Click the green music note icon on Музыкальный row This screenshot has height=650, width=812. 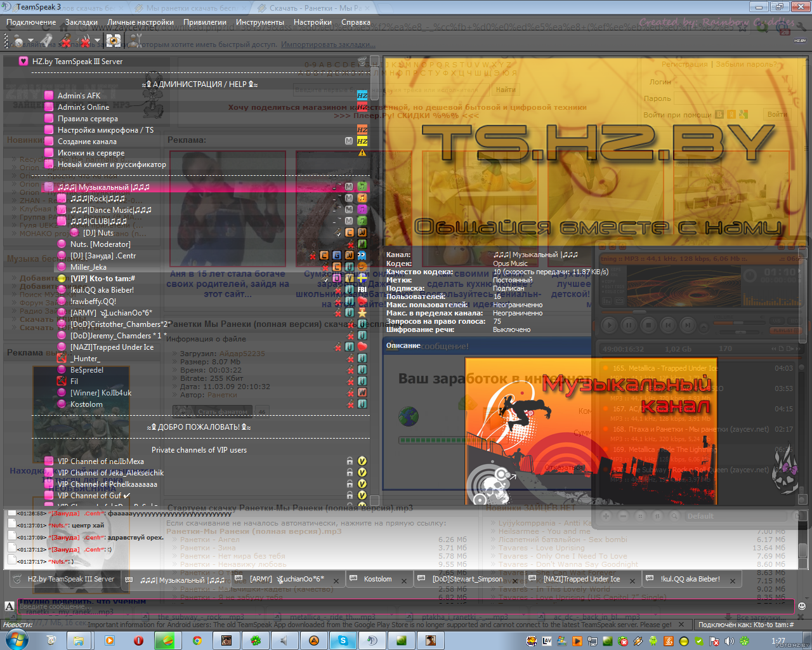click(362, 187)
